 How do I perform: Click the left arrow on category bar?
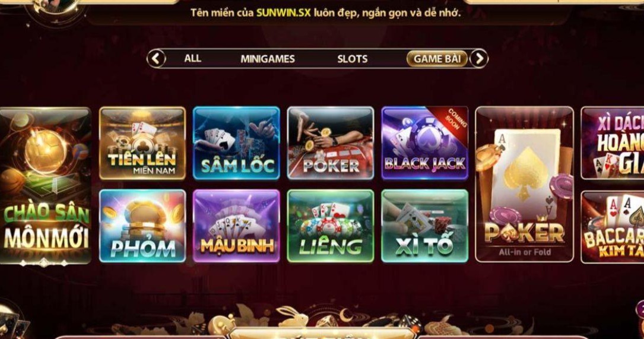click(157, 58)
